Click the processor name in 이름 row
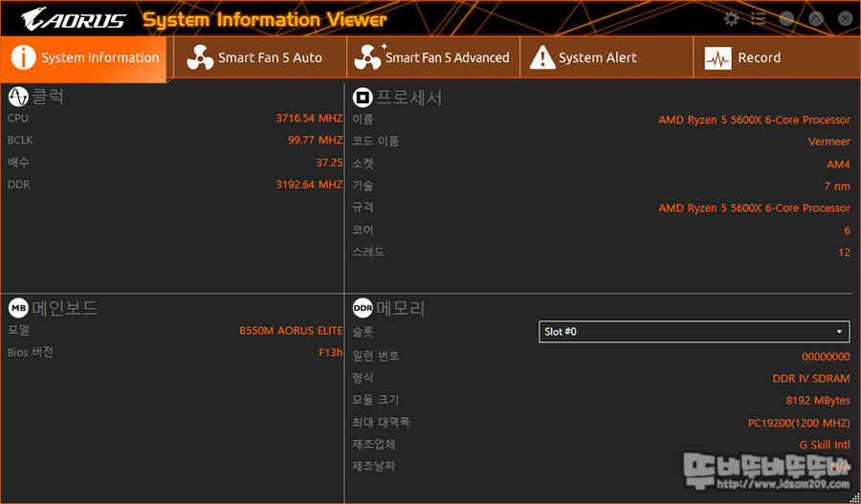Viewport: 861px width, 504px height. [x=755, y=120]
